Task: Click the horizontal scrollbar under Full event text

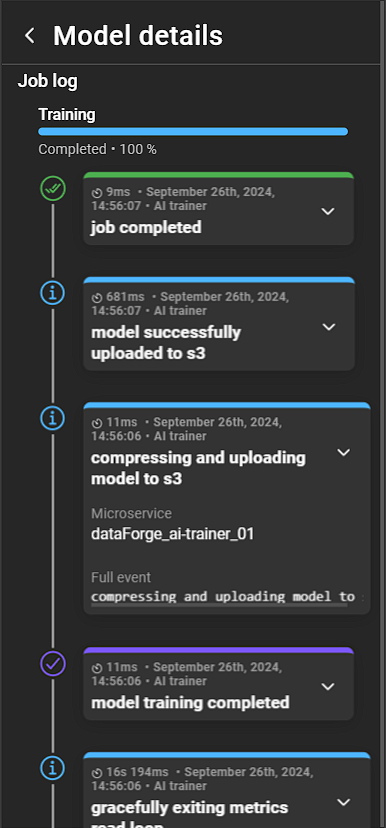Action: pos(219,605)
